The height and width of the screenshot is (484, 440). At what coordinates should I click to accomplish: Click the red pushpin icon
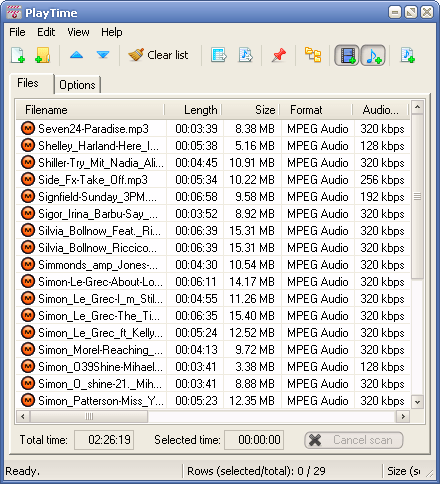click(x=279, y=55)
